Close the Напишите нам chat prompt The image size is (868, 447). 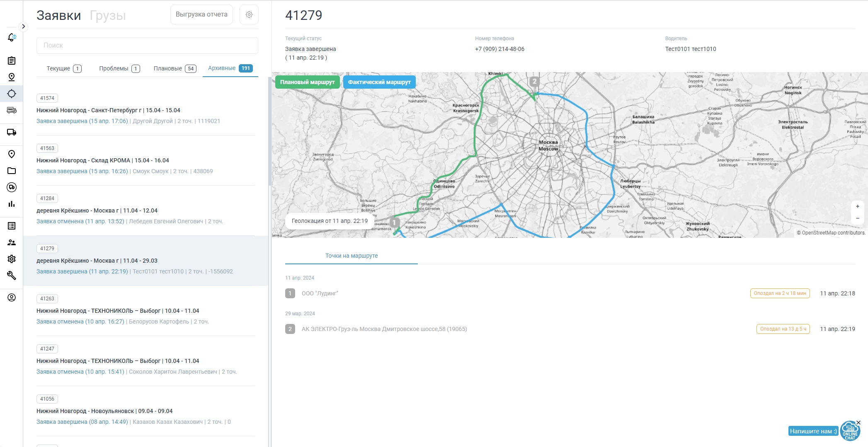point(858,423)
